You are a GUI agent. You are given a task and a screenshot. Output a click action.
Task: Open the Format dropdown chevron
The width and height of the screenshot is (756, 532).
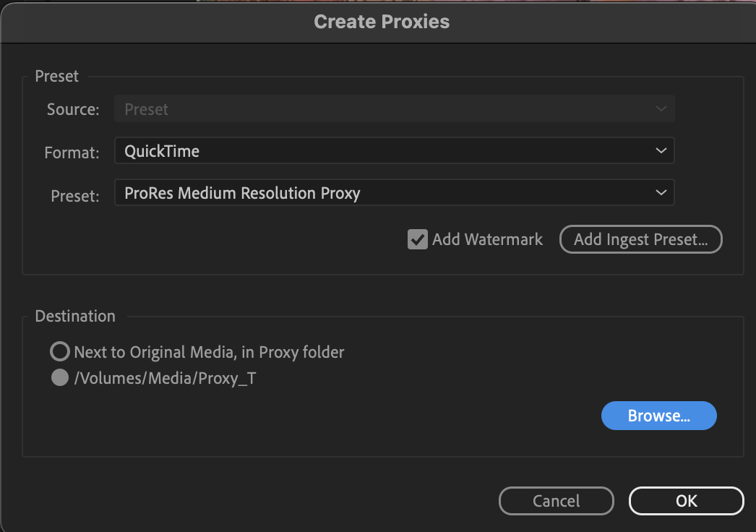(x=661, y=150)
